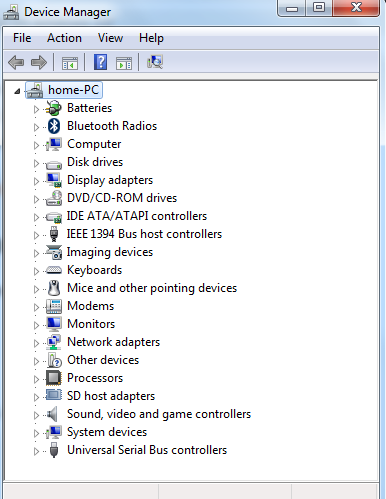Click the Show/Hide Console Tree toolbar icon
The image size is (386, 499).
click(x=70, y=63)
